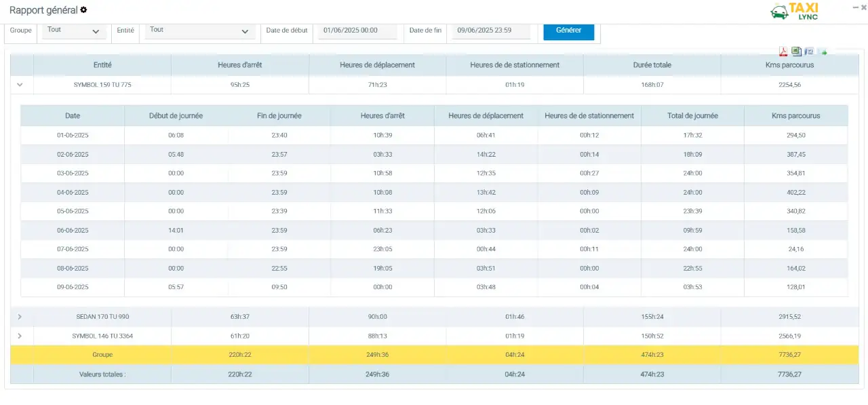The image size is (868, 405).
Task: Click the 23h:05 stop hours cell
Action: [x=382, y=250]
